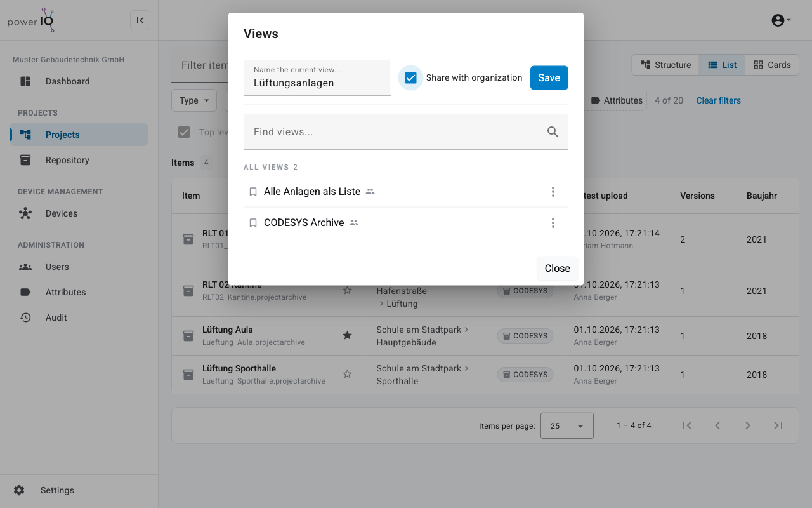
Task: Click the bookmark icon of CODESYS Archive
Action: (253, 223)
